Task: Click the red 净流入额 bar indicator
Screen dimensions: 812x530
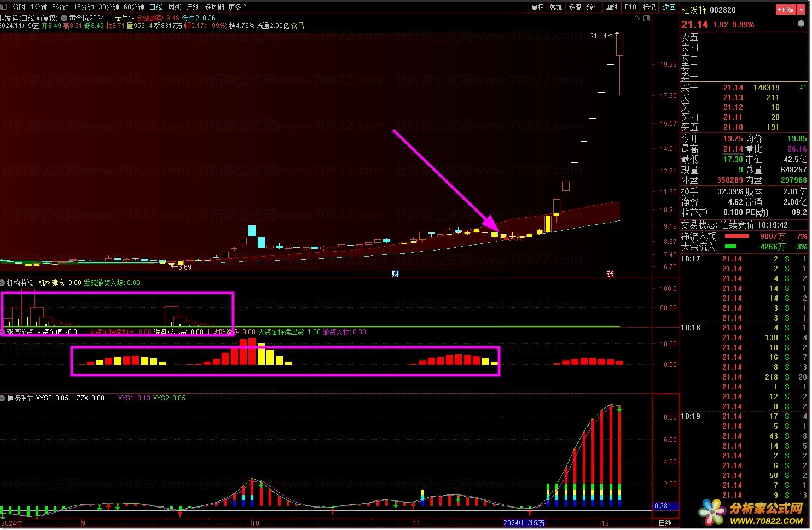Action: pyautogui.click(x=737, y=236)
